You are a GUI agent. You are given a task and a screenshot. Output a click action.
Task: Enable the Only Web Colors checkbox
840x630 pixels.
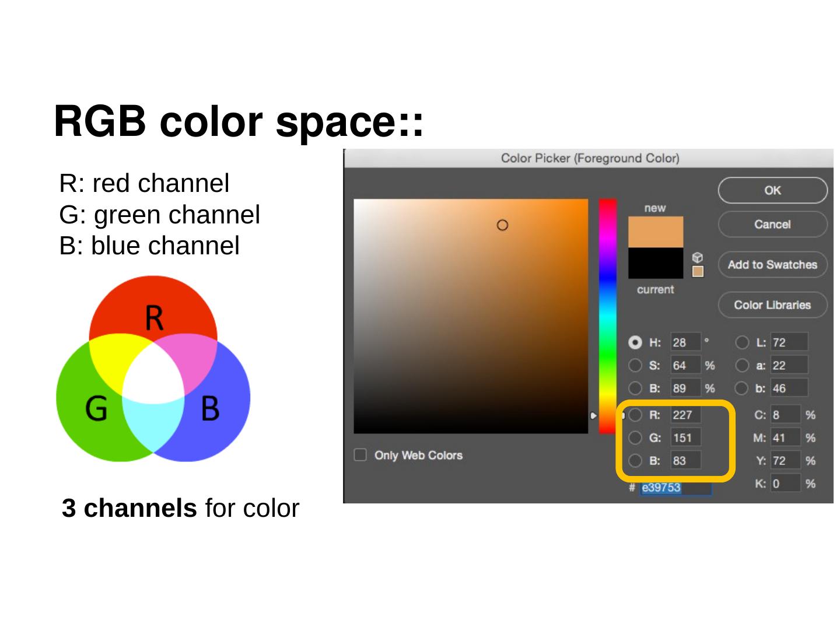360,455
